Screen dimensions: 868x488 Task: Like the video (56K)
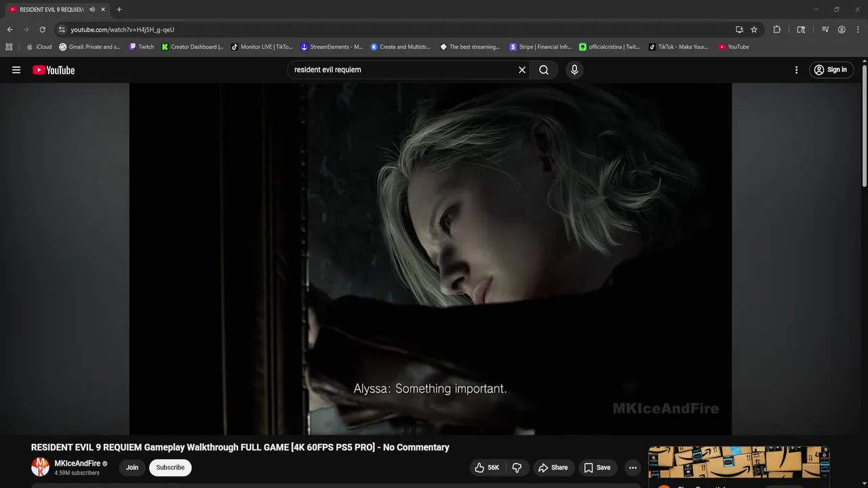click(487, 468)
